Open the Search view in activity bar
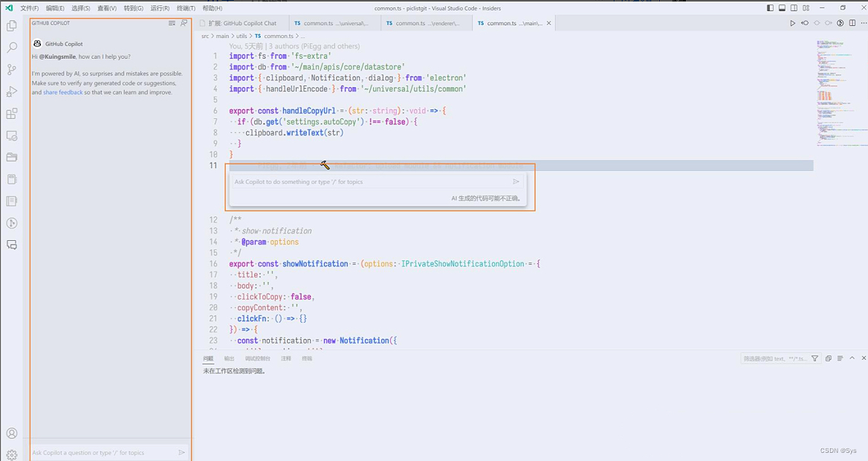The width and height of the screenshot is (868, 461). (x=12, y=48)
